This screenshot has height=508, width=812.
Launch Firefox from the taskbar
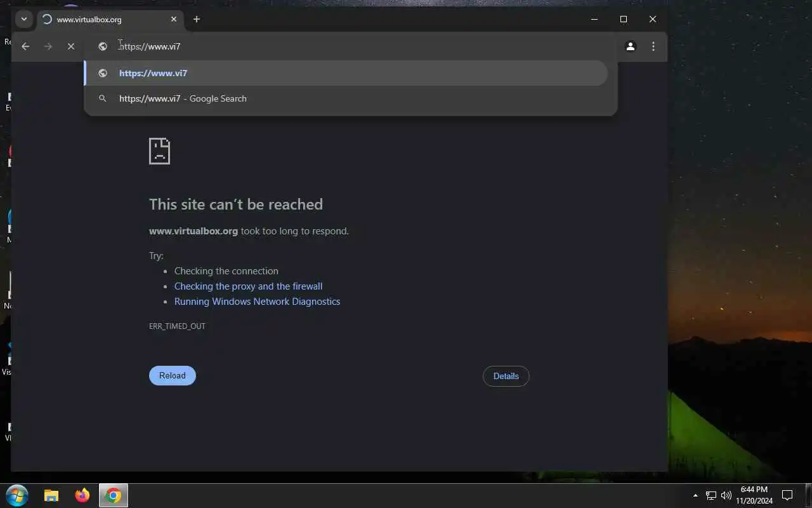[82, 496]
